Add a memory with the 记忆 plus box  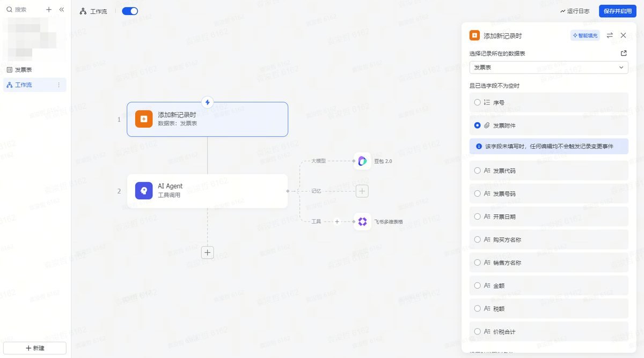pos(362,191)
